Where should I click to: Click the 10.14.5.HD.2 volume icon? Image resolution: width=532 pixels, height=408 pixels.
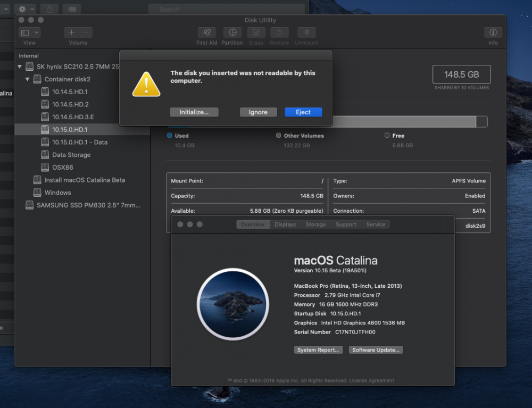point(45,104)
